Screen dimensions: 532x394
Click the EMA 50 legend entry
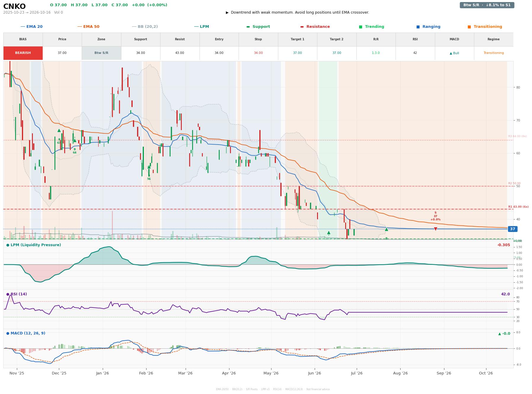coord(88,27)
